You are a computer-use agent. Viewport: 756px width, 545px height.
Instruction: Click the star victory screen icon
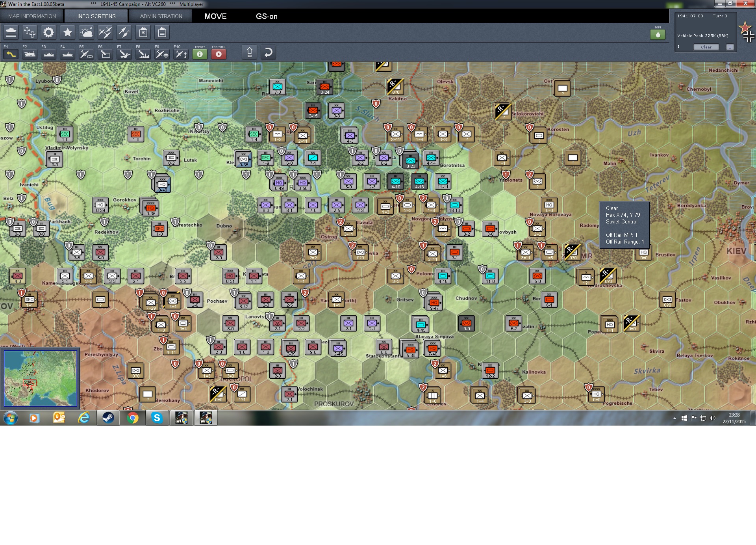[x=67, y=32]
